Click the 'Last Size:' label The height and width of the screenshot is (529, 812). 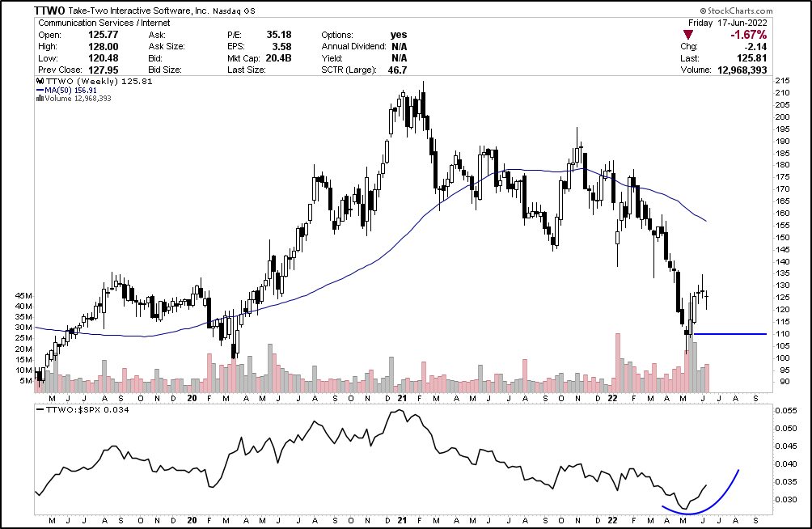point(247,70)
